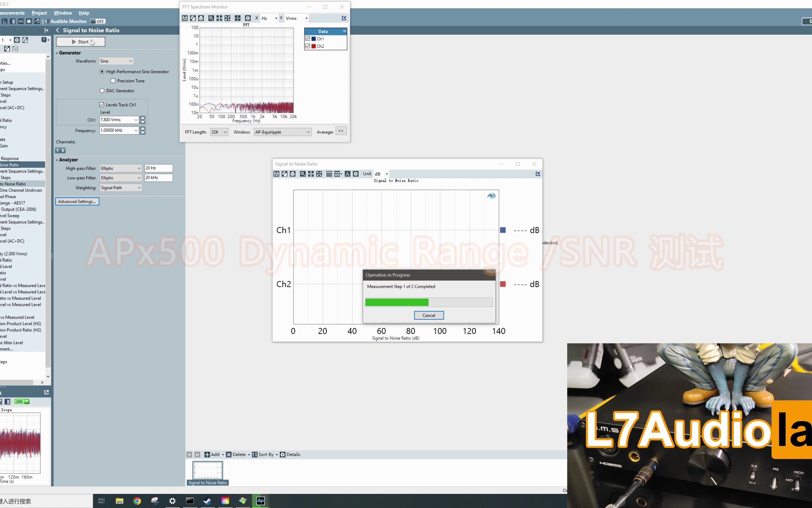812x508 pixels.
Task: Expand FFT Average options with >> button
Action: 341,131
